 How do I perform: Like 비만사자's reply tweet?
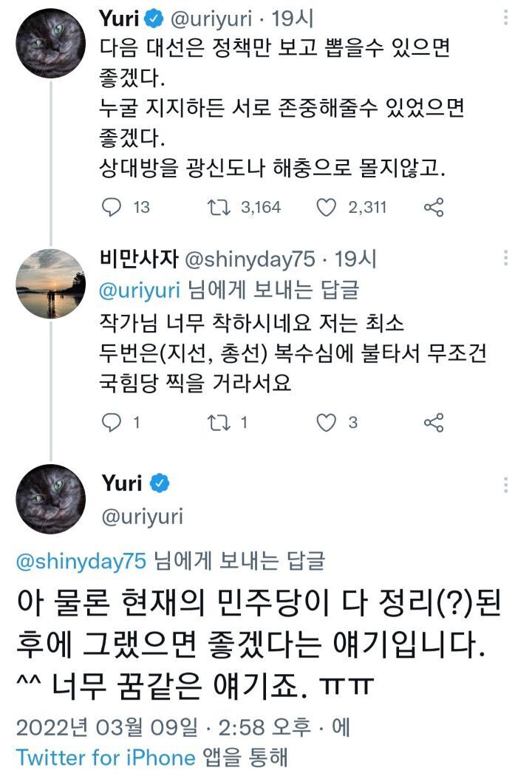tap(326, 422)
